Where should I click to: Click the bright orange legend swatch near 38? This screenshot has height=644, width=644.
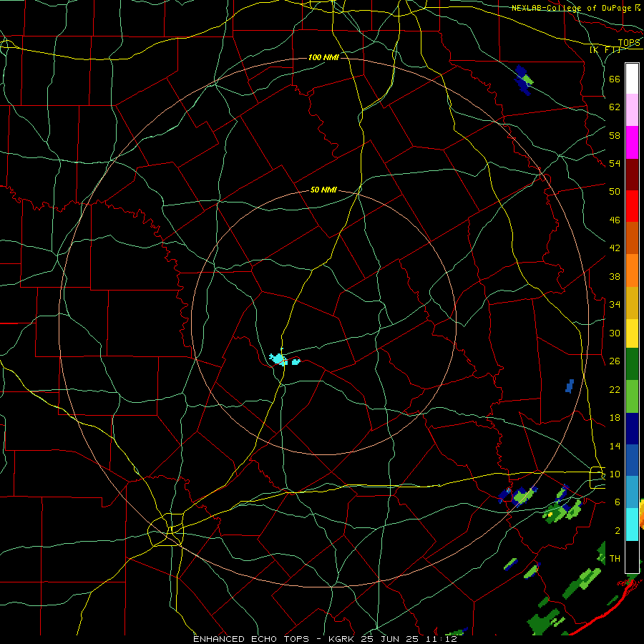pos(632,270)
